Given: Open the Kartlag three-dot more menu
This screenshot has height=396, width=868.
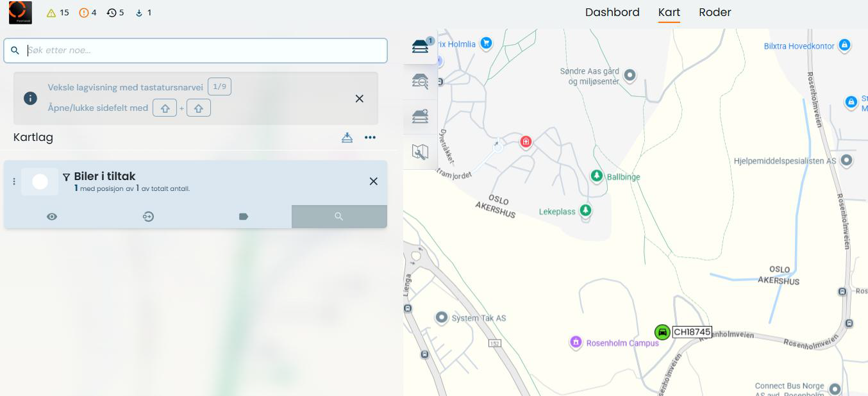Looking at the screenshot, I should tap(370, 137).
